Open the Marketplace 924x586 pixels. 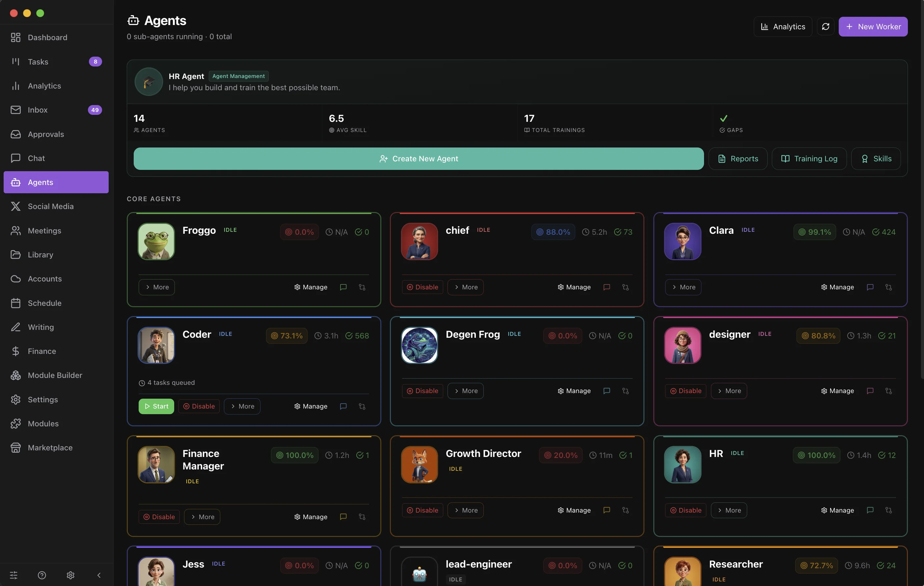(50, 447)
